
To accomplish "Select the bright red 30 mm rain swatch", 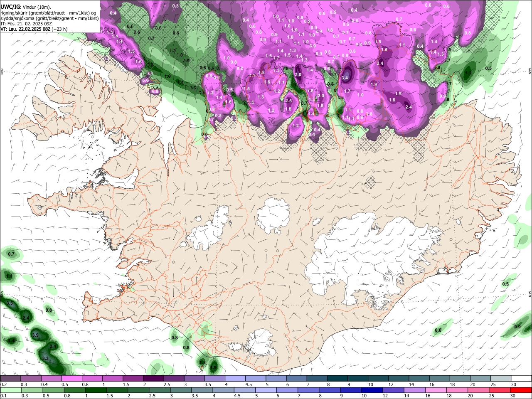I will [521, 390].
